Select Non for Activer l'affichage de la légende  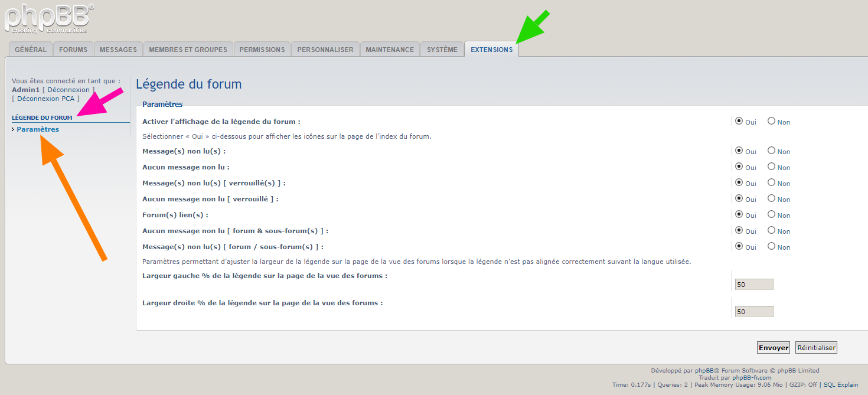click(x=771, y=121)
